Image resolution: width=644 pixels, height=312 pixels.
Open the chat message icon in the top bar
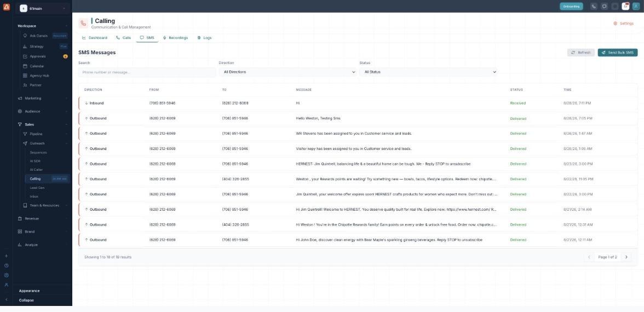604,6
